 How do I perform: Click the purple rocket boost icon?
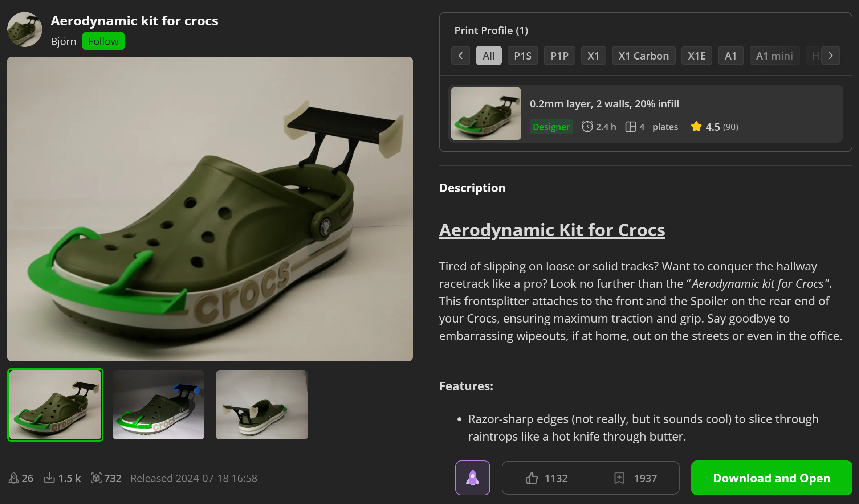click(x=472, y=478)
